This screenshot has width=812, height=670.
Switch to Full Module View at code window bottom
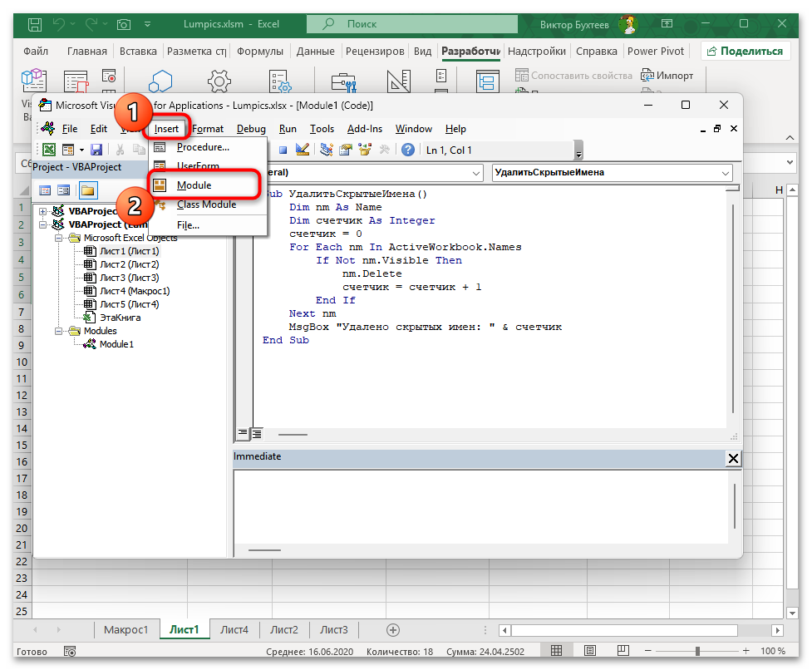pyautogui.click(x=257, y=433)
